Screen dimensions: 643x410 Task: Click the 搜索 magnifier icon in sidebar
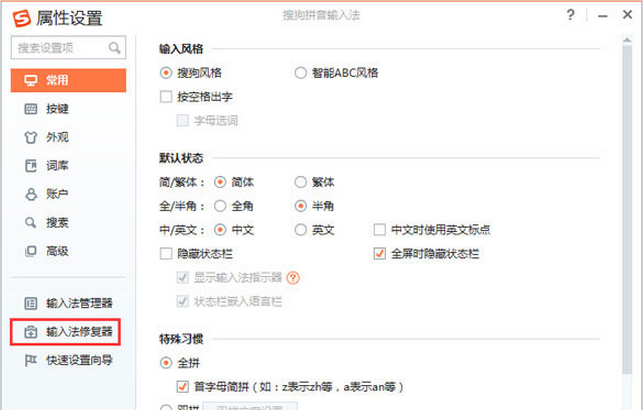[31, 223]
